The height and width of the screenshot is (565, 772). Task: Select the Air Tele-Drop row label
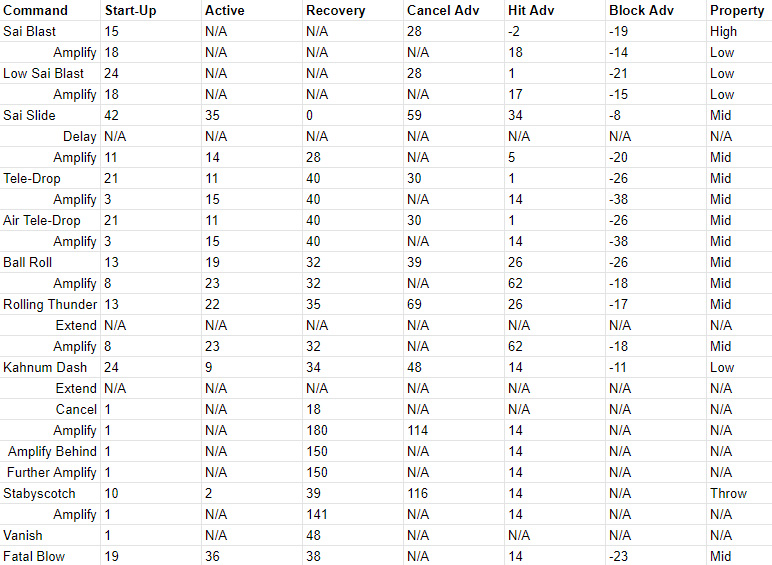tap(50, 220)
